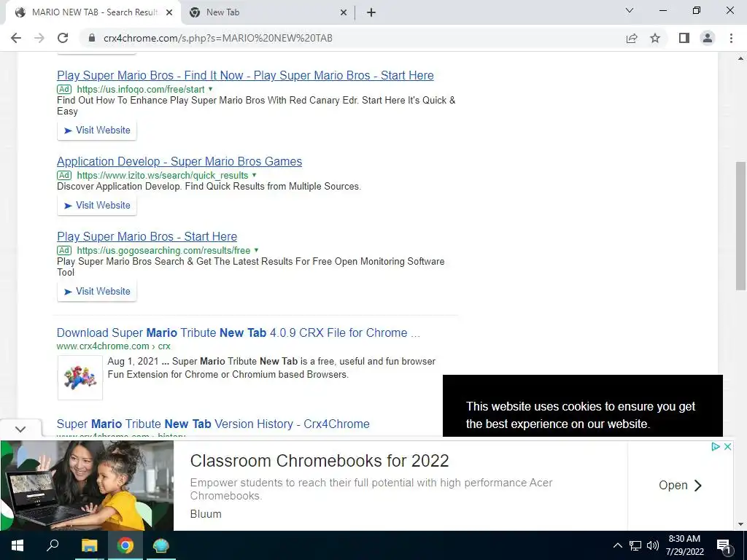Click the Bluum advertiser name
This screenshot has height=560, width=747.
click(x=206, y=514)
